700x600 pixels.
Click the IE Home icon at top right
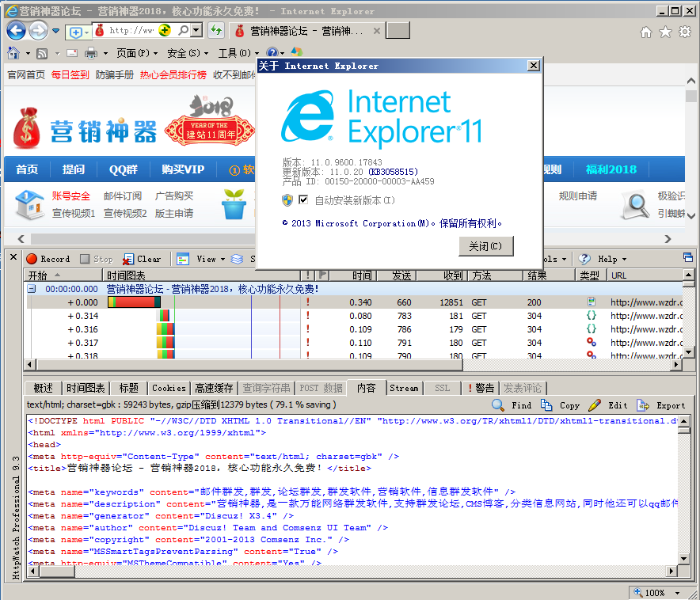(646, 32)
